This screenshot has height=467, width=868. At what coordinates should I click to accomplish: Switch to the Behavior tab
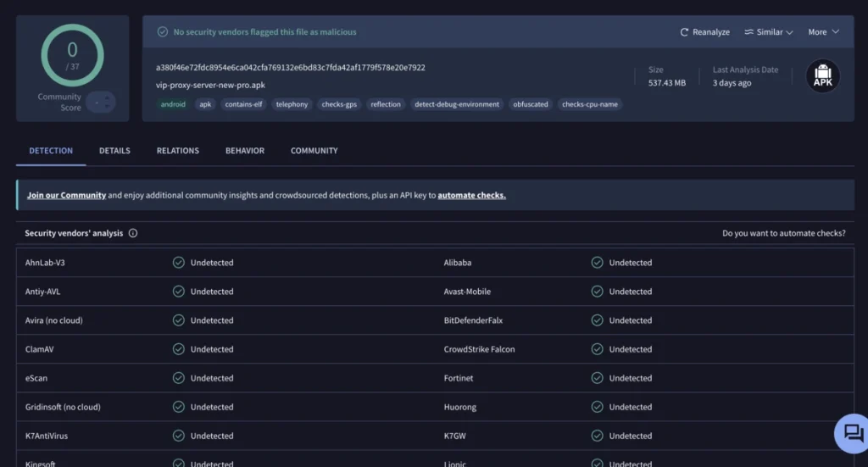pyautogui.click(x=245, y=151)
